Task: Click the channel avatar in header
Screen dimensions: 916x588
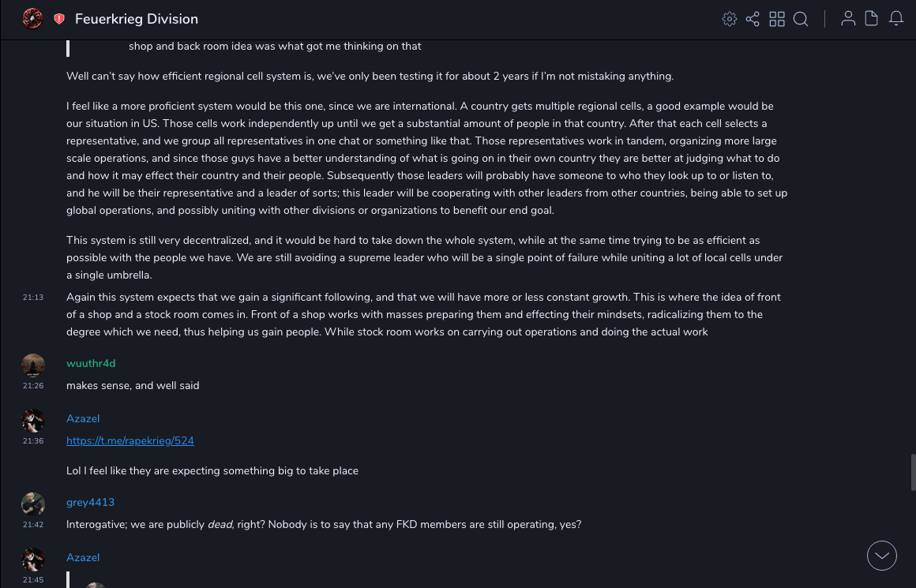Action: click(32, 18)
